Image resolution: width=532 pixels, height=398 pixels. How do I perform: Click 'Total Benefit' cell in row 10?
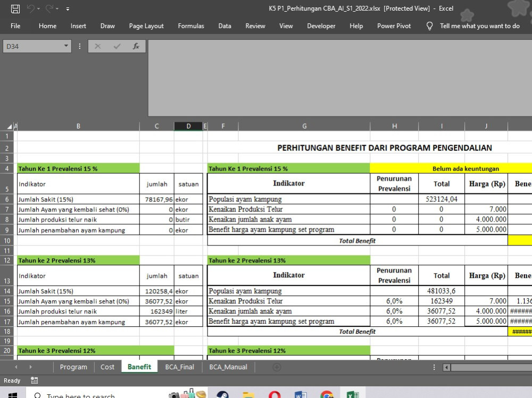click(358, 241)
